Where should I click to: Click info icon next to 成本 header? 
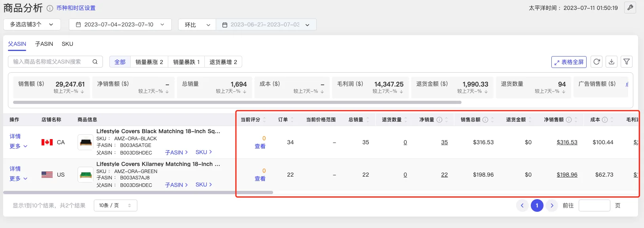tap(605, 120)
